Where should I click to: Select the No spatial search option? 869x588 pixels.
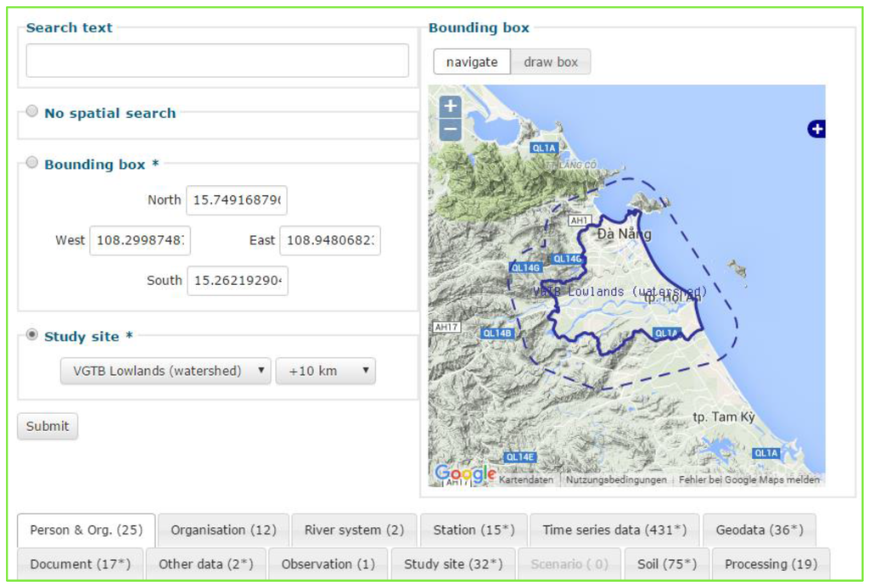click(x=32, y=111)
